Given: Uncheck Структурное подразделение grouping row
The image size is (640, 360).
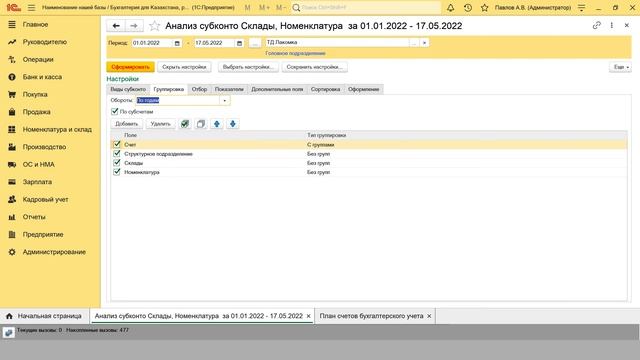Looking at the screenshot, I should pos(117,153).
